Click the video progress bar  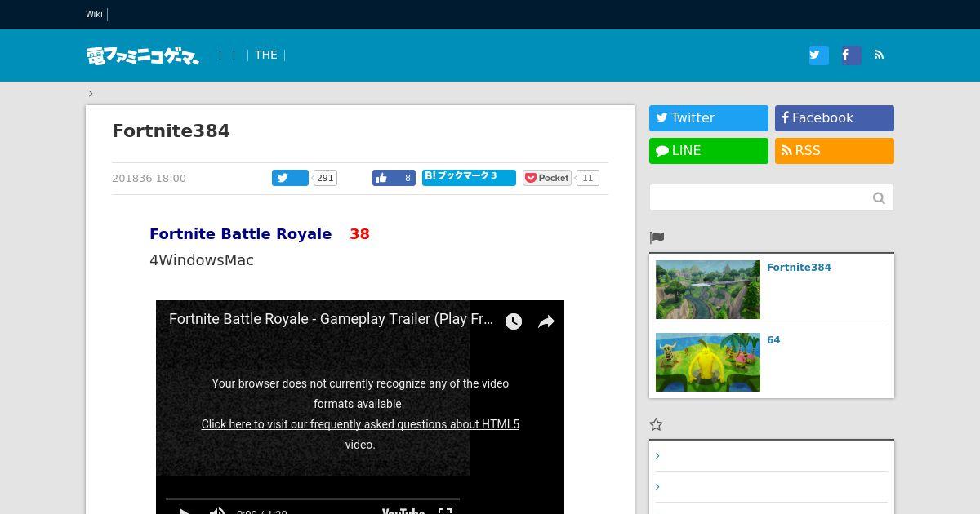pos(313,498)
